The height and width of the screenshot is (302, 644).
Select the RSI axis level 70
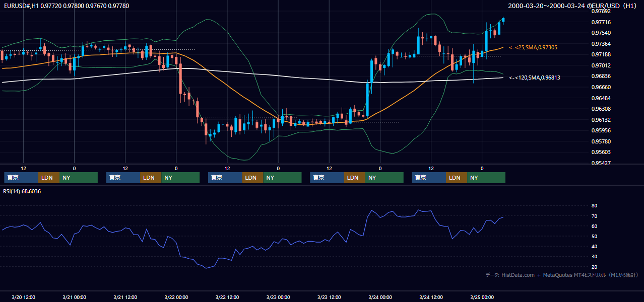coord(594,216)
